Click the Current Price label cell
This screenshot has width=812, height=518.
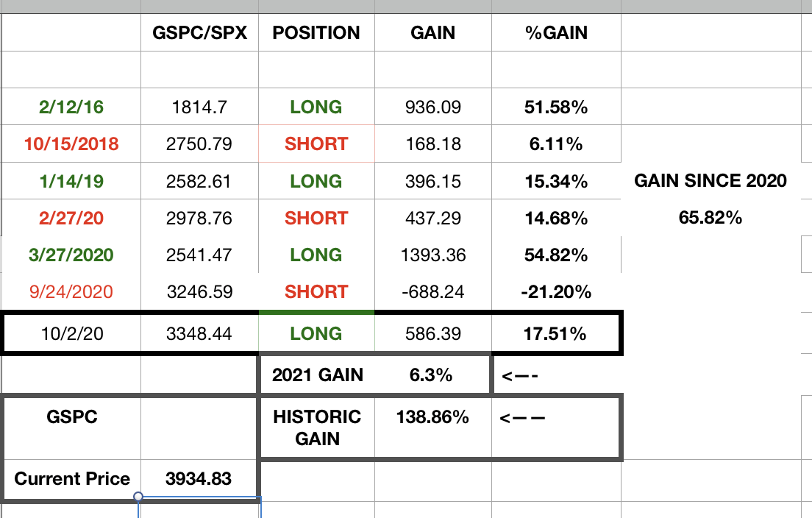tap(72, 478)
